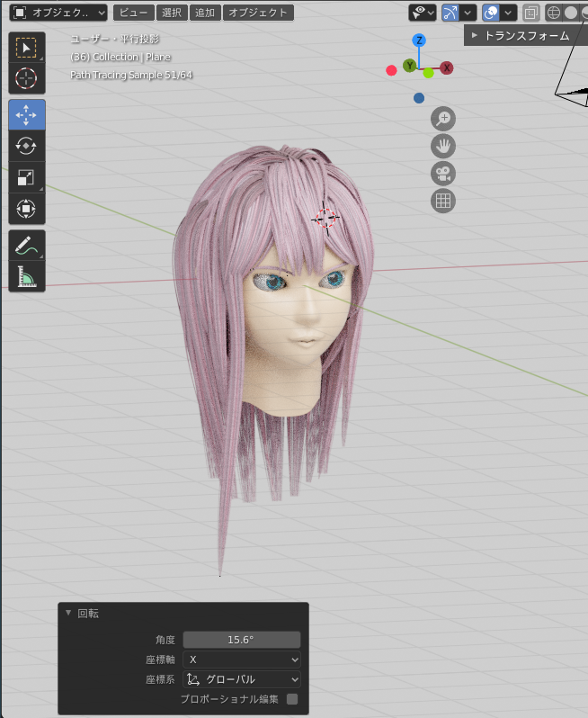Click the Pan view hand icon
The width and height of the screenshot is (588, 718).
click(443, 146)
